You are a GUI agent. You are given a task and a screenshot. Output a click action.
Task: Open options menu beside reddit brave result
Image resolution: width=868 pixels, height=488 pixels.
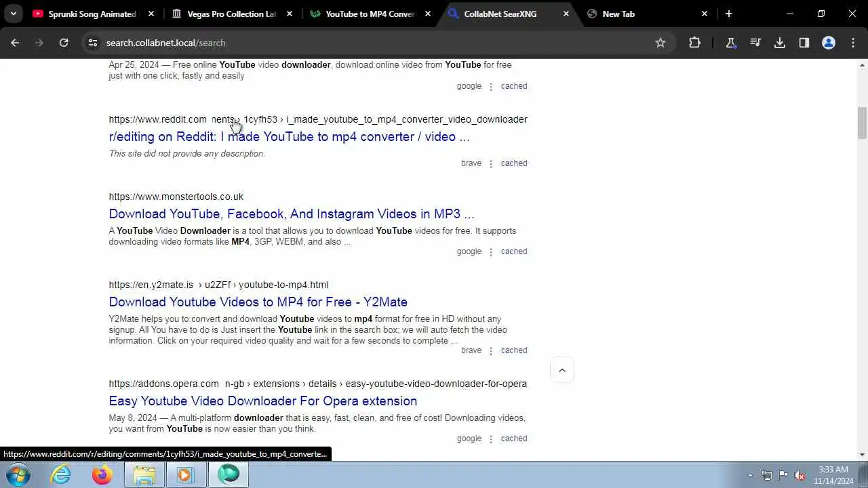[x=491, y=163]
